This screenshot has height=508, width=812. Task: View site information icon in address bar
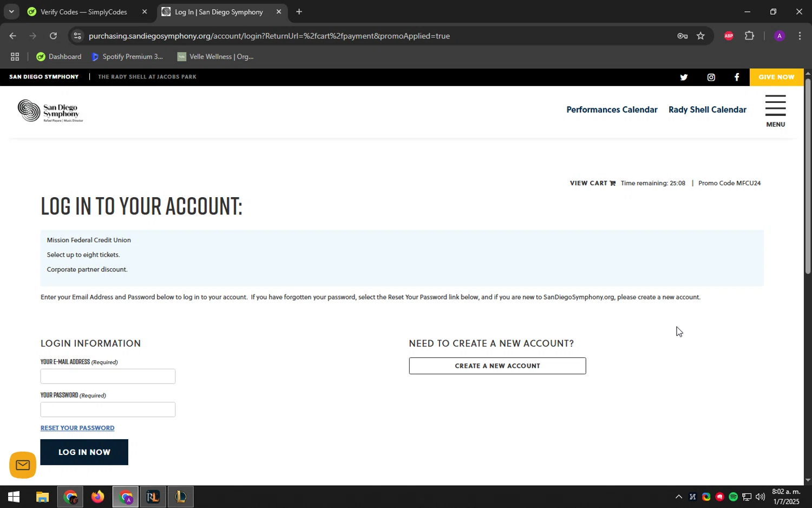tap(77, 36)
